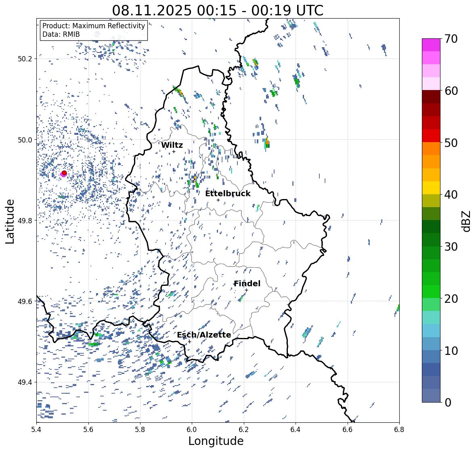
Task: Click the Longitude axis label
Action: coord(216,441)
